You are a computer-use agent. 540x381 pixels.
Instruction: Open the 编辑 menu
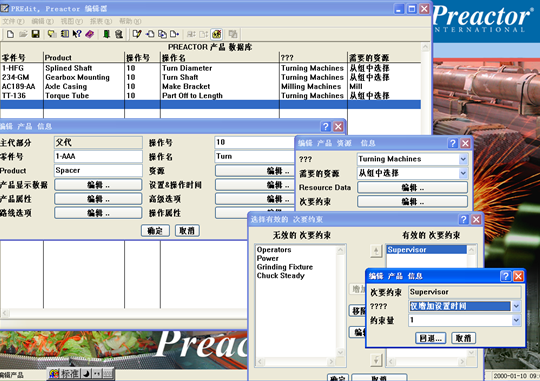coord(42,21)
